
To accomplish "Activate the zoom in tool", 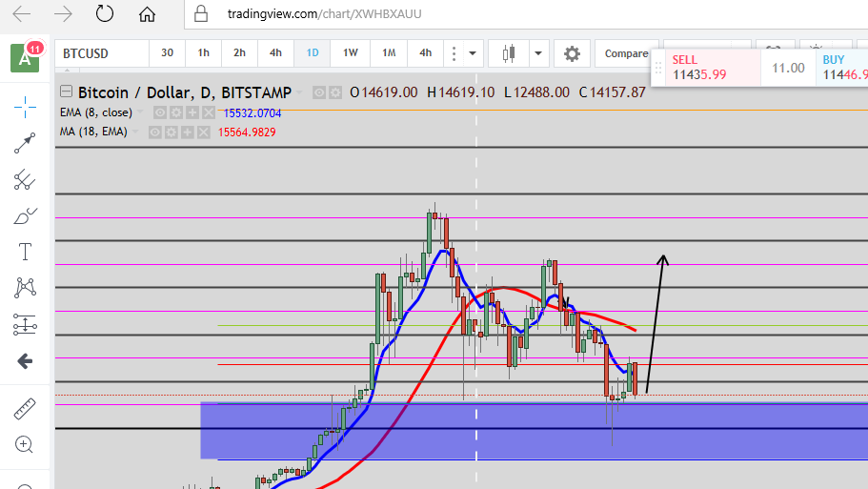I will pos(24,444).
